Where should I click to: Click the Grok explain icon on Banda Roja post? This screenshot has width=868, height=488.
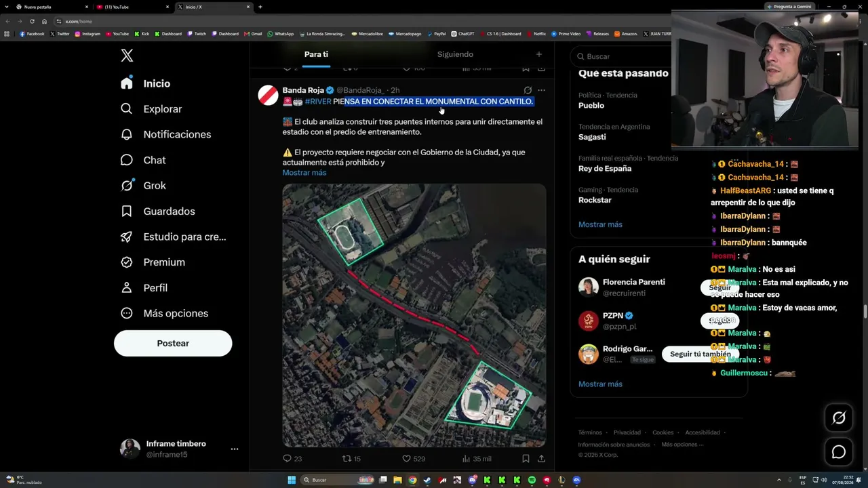point(528,90)
